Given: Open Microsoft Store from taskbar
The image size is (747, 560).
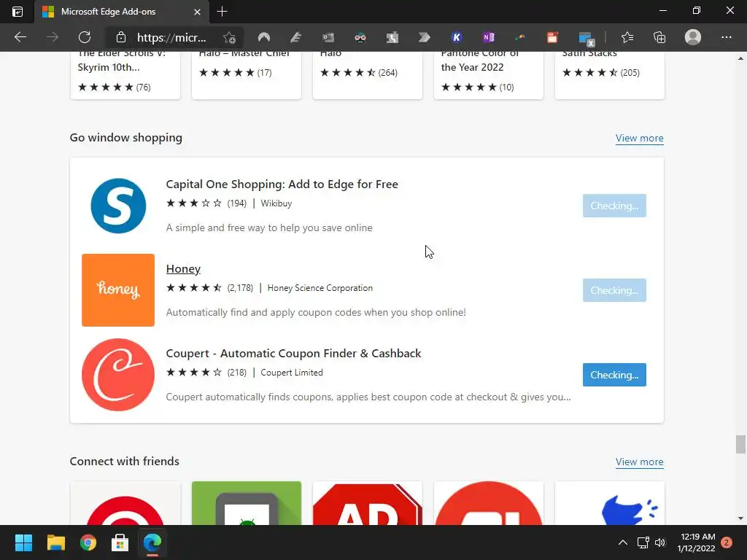Looking at the screenshot, I should click(x=120, y=542).
